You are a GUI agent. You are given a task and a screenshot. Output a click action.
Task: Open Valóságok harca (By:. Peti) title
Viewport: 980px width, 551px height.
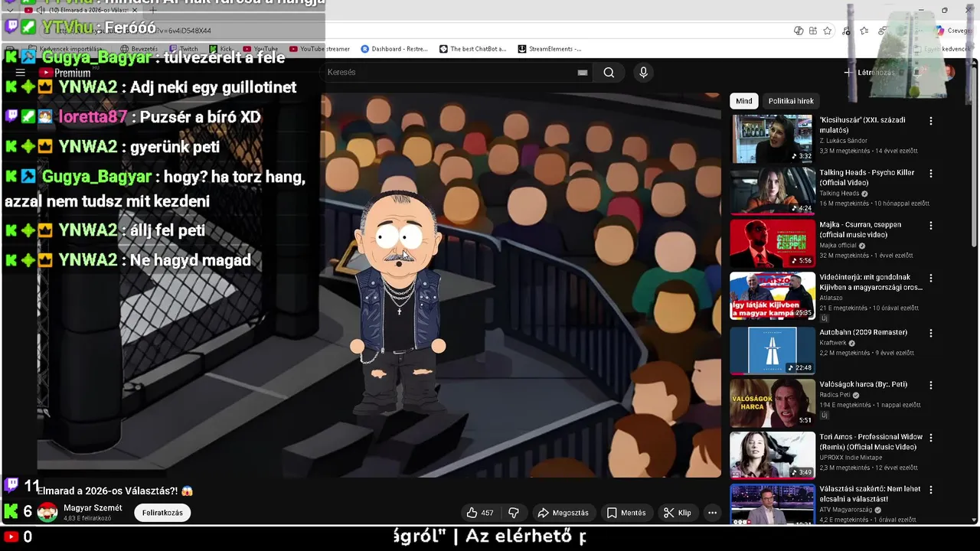[x=863, y=384]
